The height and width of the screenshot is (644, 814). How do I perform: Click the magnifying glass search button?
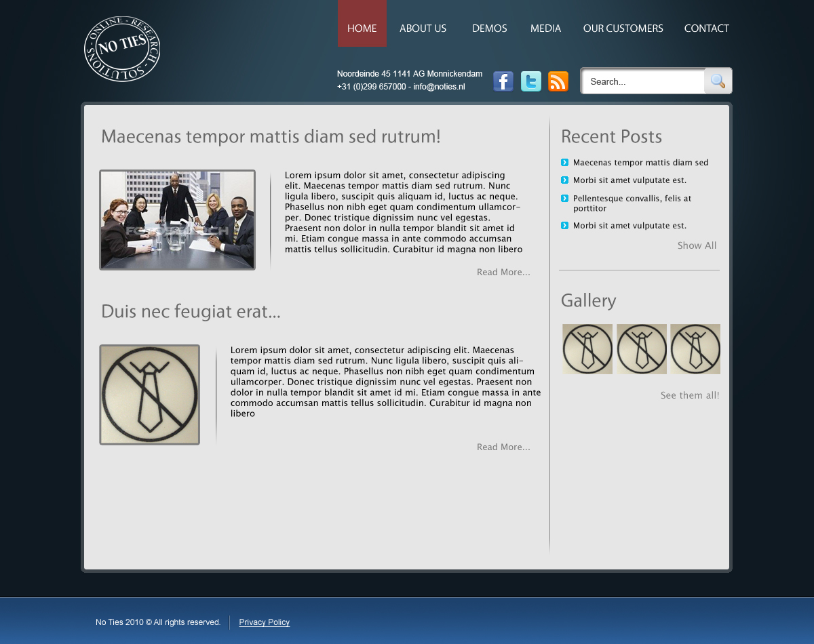click(x=718, y=81)
